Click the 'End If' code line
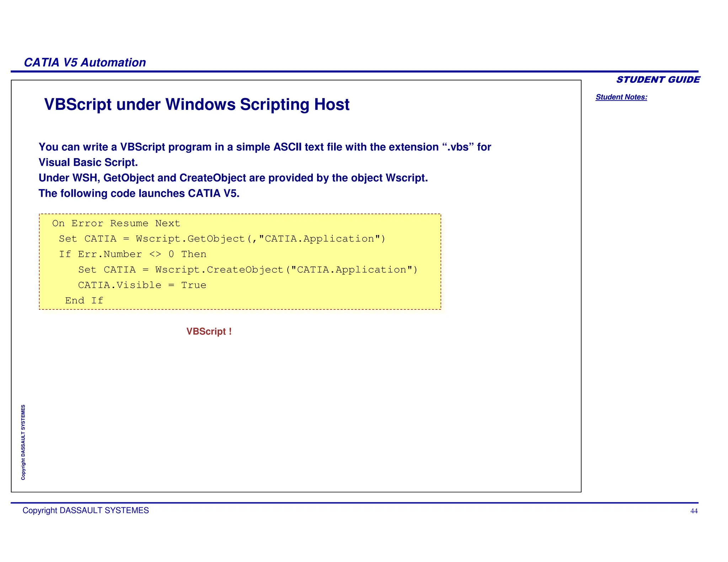This screenshot has width=728, height=562. point(84,301)
